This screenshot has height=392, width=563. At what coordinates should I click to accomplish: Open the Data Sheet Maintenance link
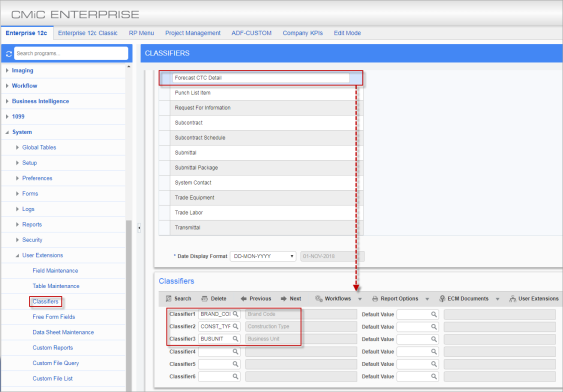(63, 332)
